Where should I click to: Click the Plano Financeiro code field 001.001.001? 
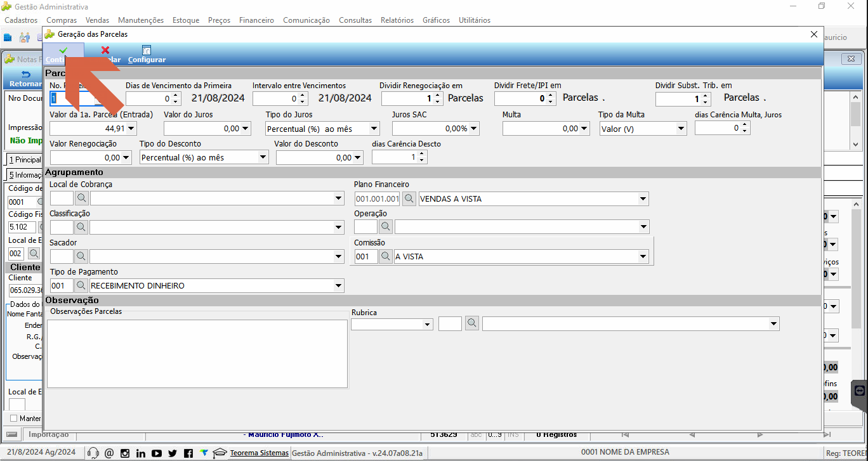378,198
